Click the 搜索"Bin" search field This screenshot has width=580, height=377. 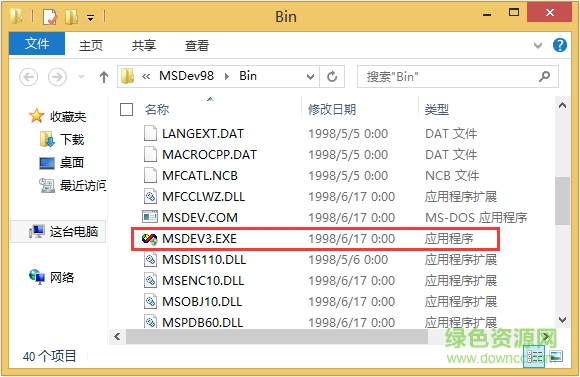458,77
